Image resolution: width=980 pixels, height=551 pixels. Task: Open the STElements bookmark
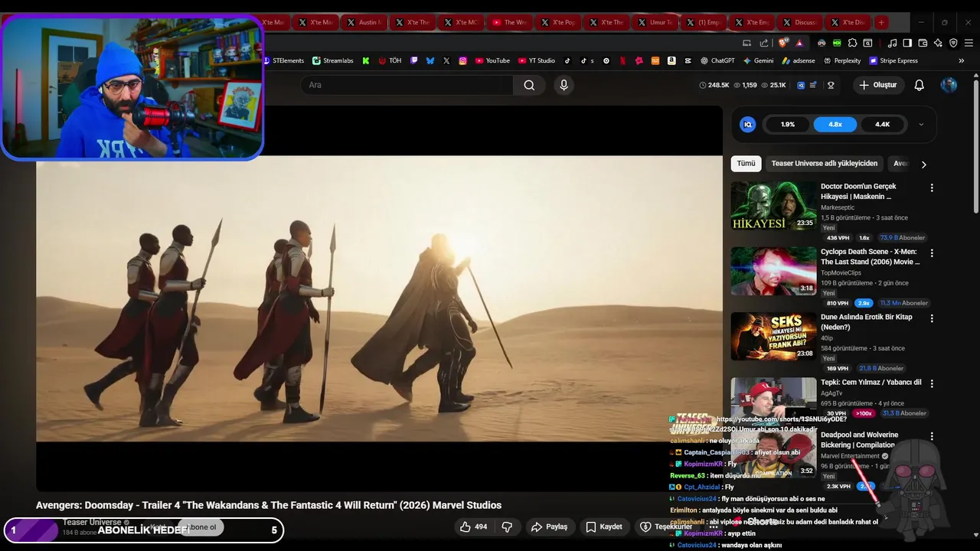click(283, 60)
